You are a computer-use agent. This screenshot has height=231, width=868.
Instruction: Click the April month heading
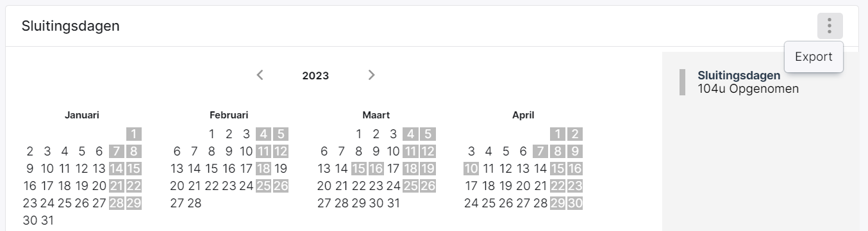click(x=523, y=115)
